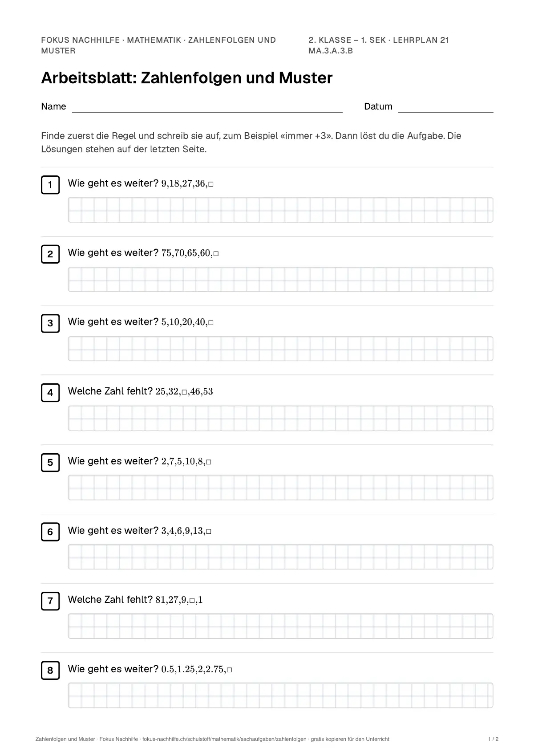Click the number 1 task box
This screenshot has width=534, height=756.
[50, 185]
